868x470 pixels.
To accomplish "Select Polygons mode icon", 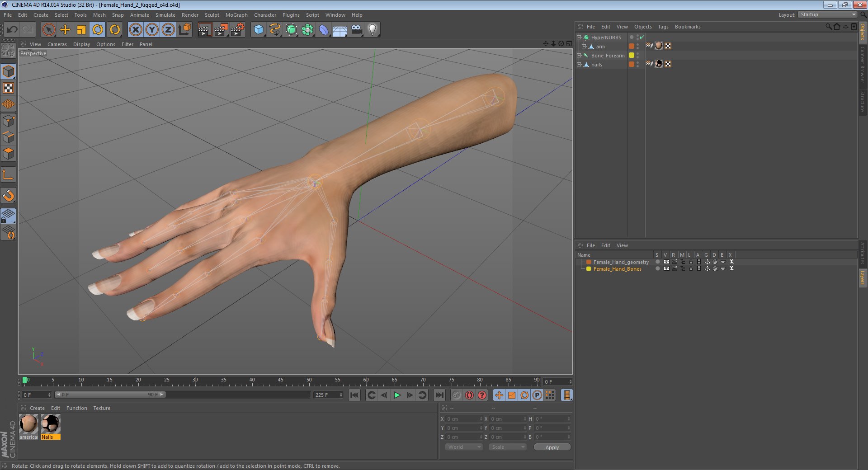I will [9, 154].
